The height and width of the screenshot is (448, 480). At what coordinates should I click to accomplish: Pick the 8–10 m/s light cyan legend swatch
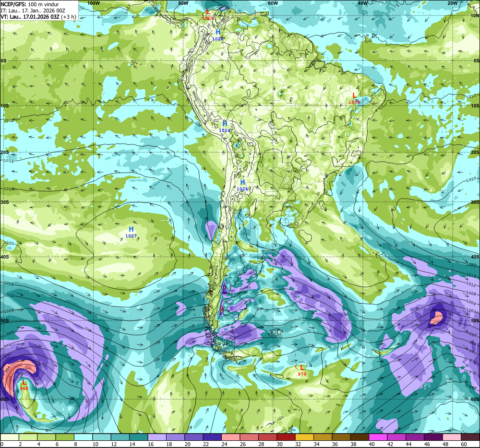[x=83, y=437]
